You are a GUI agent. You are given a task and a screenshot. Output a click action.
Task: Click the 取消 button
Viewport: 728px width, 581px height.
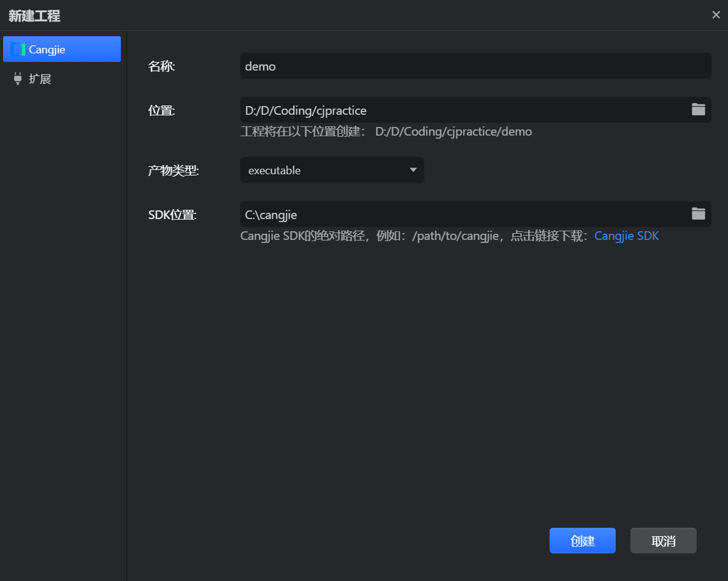click(663, 541)
